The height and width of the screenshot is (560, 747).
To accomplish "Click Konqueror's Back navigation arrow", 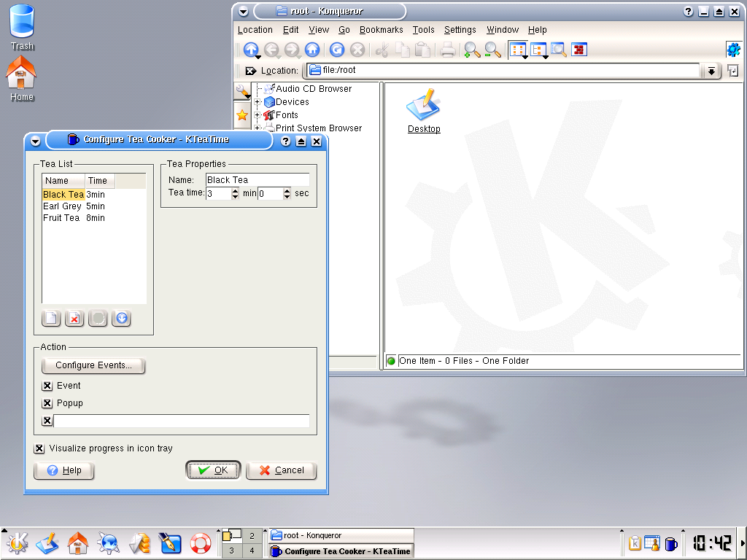I will [x=271, y=50].
